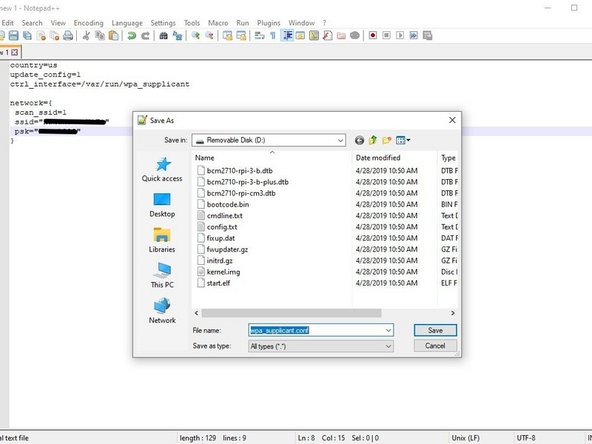
Task: Select start.elf file
Action: coord(218,283)
